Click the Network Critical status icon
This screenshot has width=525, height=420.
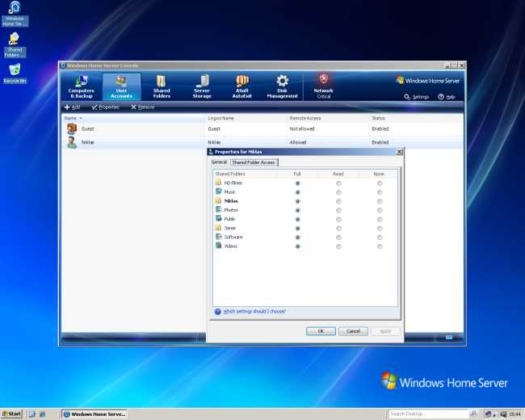tap(323, 79)
